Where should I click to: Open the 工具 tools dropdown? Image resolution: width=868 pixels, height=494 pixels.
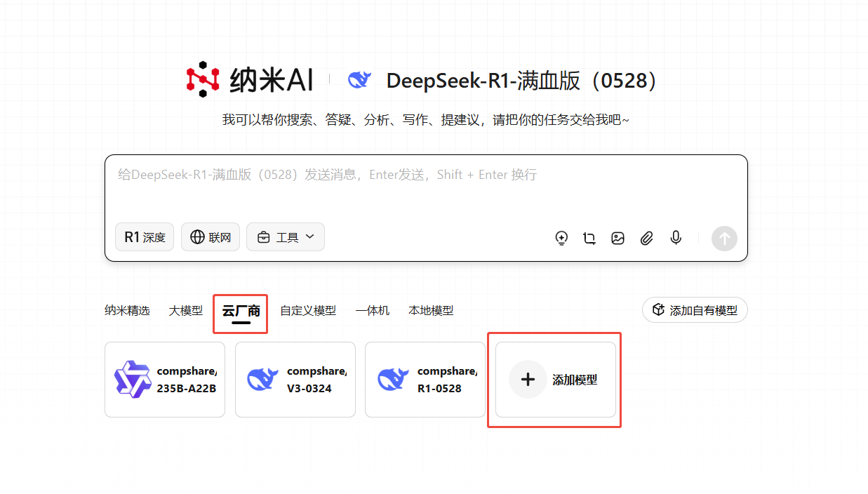pyautogui.click(x=286, y=237)
